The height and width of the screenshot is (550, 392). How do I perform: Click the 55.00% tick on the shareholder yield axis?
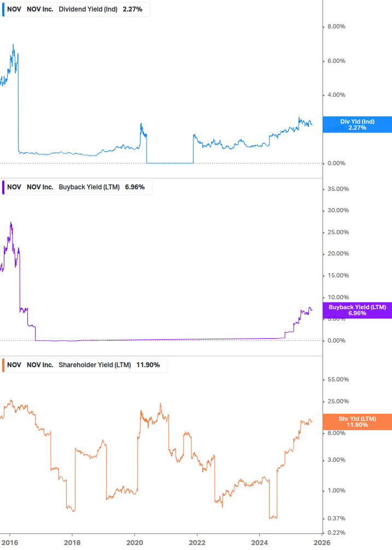tap(338, 380)
